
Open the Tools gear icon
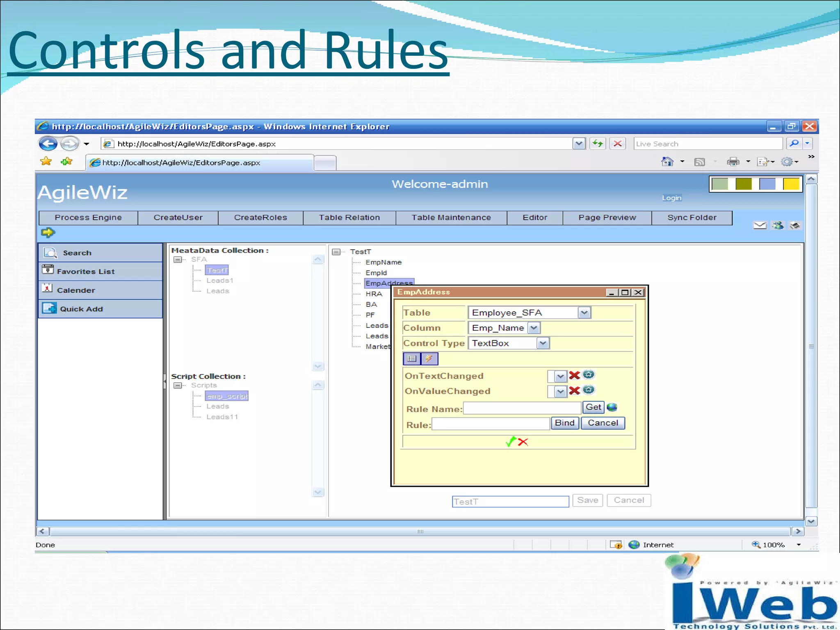tap(787, 162)
